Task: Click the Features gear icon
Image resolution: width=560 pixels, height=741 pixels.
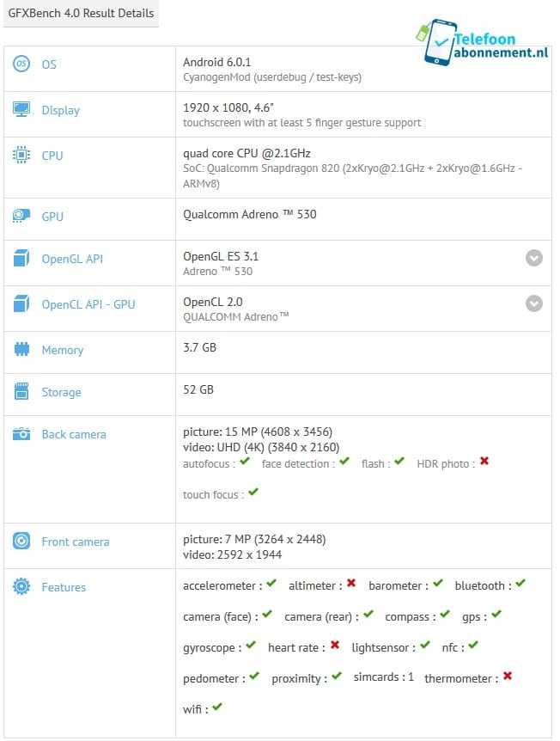Action: [x=21, y=587]
